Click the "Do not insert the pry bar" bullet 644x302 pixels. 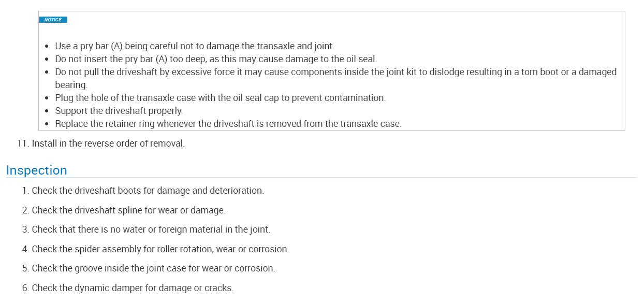216,59
